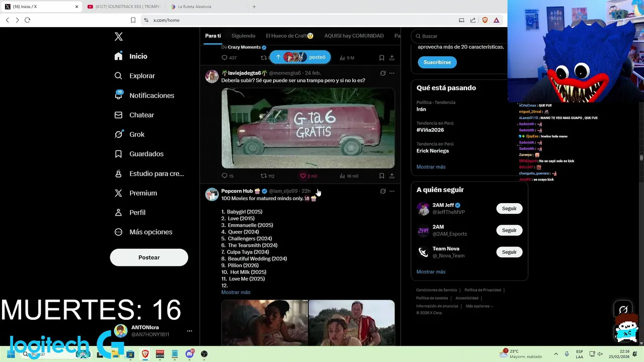Toggle bookmark on the Crazy Moments post

click(382, 58)
